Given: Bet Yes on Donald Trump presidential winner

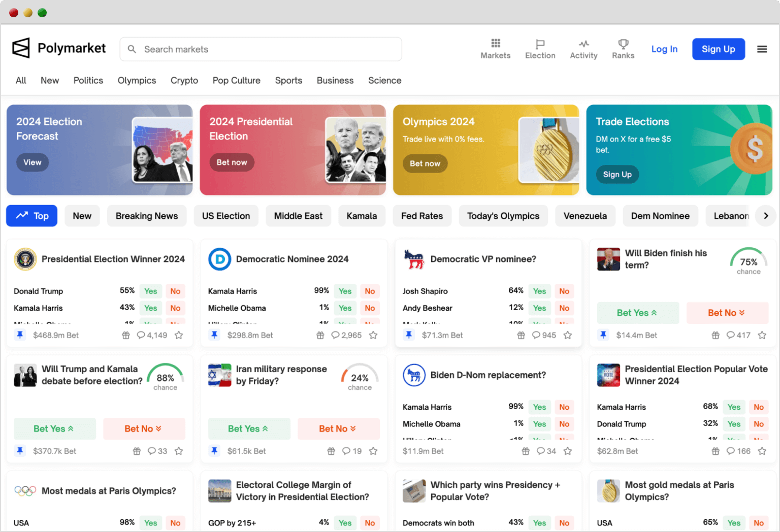Looking at the screenshot, I should [151, 291].
